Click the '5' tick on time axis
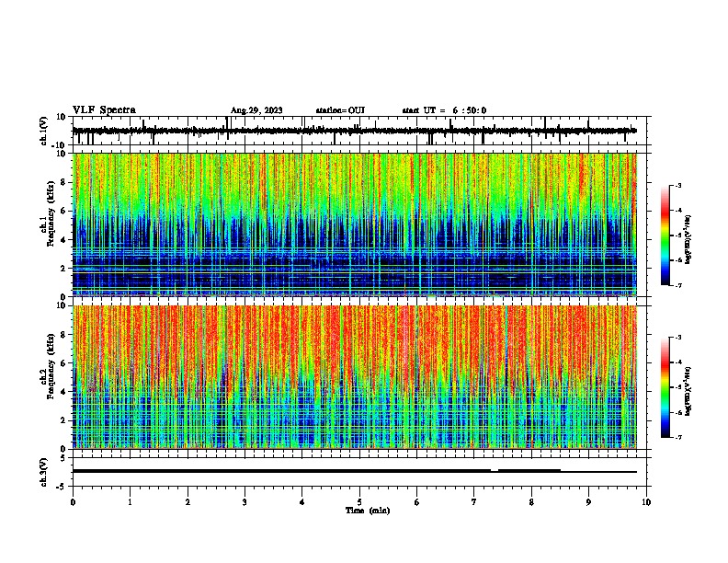The image size is (728, 563). coord(359,502)
